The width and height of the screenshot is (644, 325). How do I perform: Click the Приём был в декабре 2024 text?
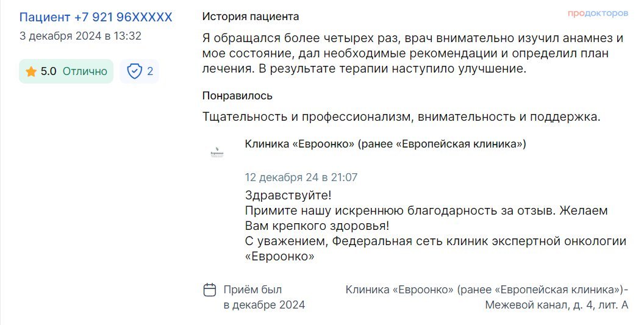click(264, 297)
